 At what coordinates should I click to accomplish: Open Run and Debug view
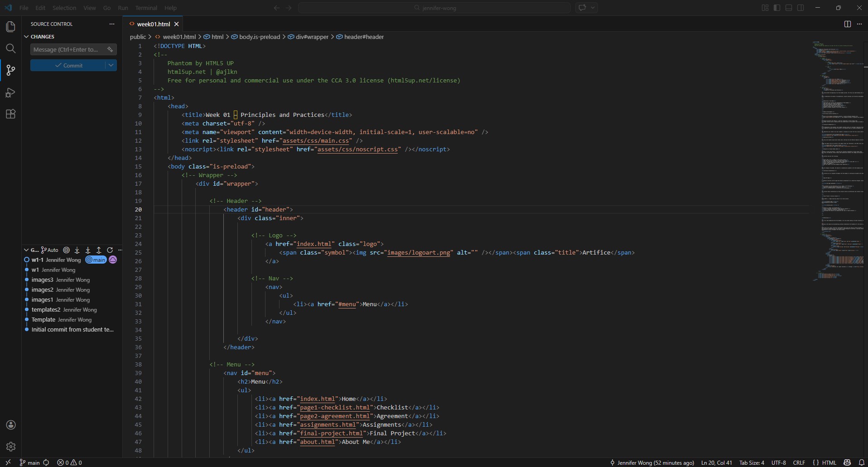10,93
